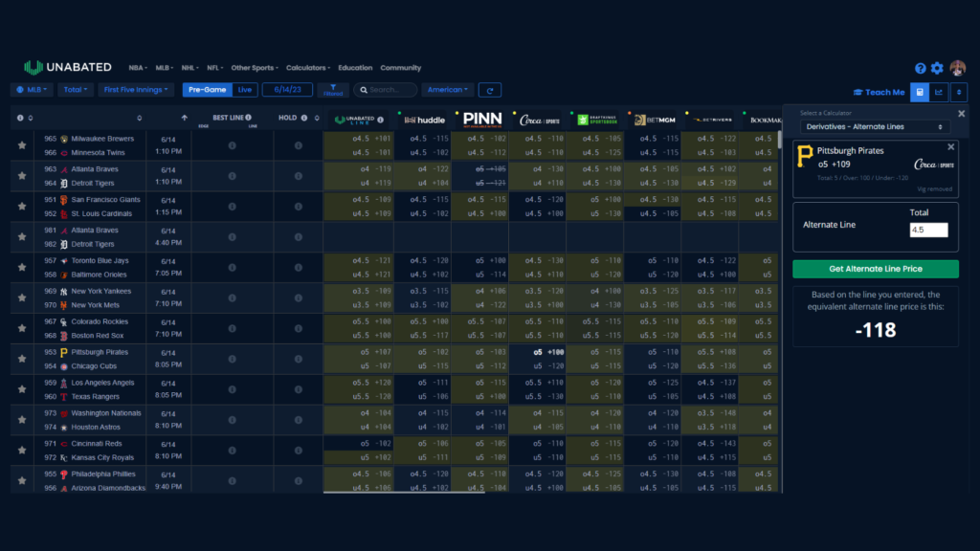Favorite the Milwaukee Brewers game star
The width and height of the screenshot is (980, 551).
pyautogui.click(x=22, y=145)
